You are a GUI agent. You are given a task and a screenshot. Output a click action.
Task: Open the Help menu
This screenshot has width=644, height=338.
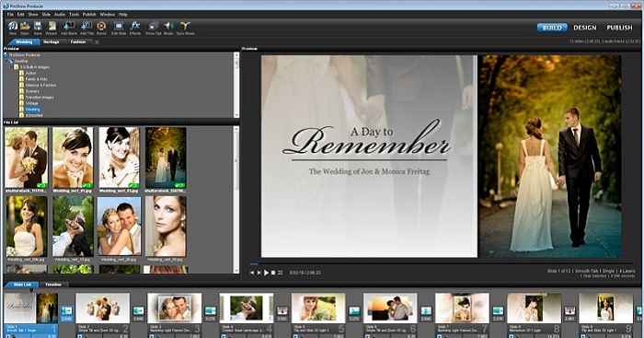[122, 15]
